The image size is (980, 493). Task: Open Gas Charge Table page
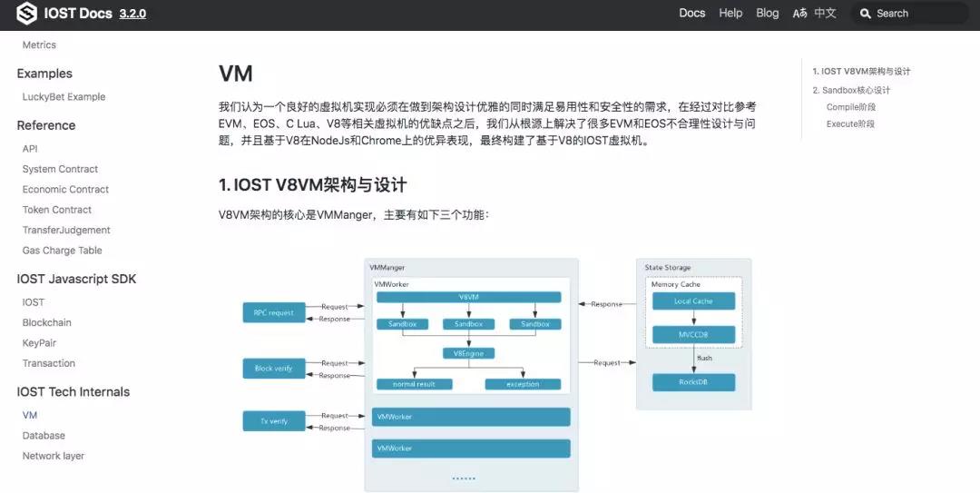62,251
